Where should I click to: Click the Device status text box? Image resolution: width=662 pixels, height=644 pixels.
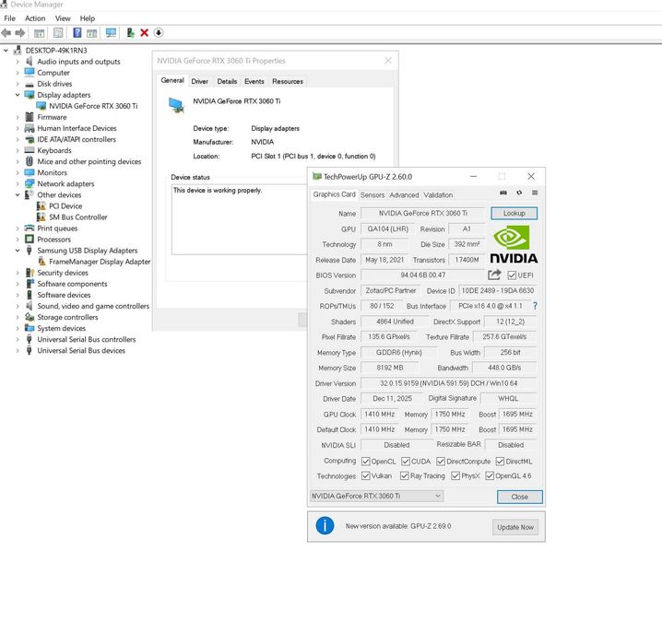tap(239, 219)
